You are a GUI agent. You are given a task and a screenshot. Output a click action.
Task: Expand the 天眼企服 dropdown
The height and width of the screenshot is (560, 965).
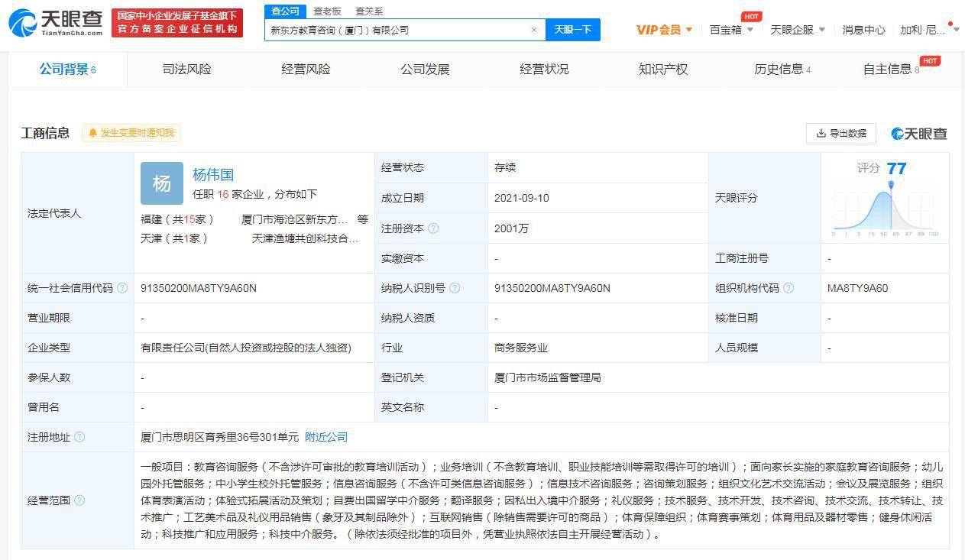pos(798,30)
